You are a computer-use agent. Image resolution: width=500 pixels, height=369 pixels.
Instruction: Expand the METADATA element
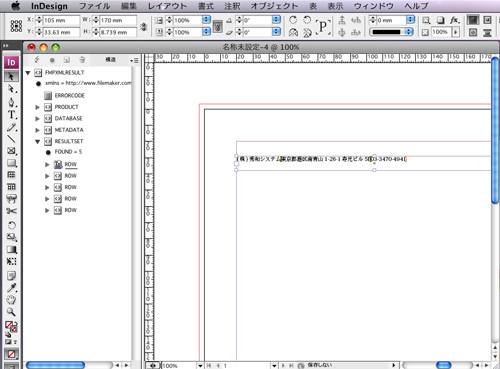pos(38,130)
